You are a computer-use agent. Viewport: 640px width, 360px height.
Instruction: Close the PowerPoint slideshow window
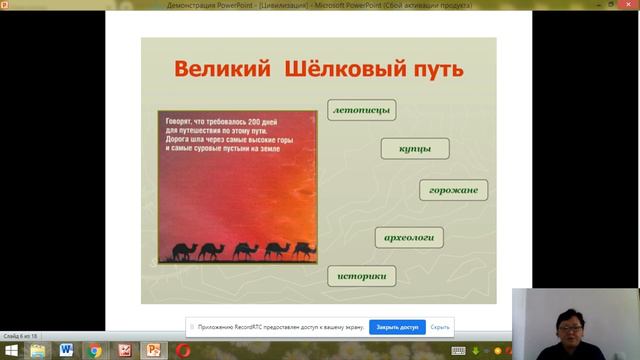pyautogui.click(x=629, y=4)
